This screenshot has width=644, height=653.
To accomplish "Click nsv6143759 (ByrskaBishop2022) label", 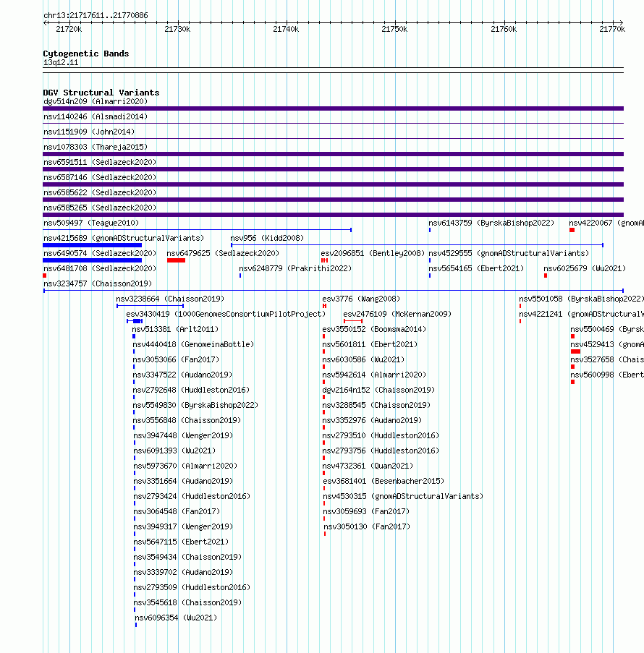I will coord(491,223).
